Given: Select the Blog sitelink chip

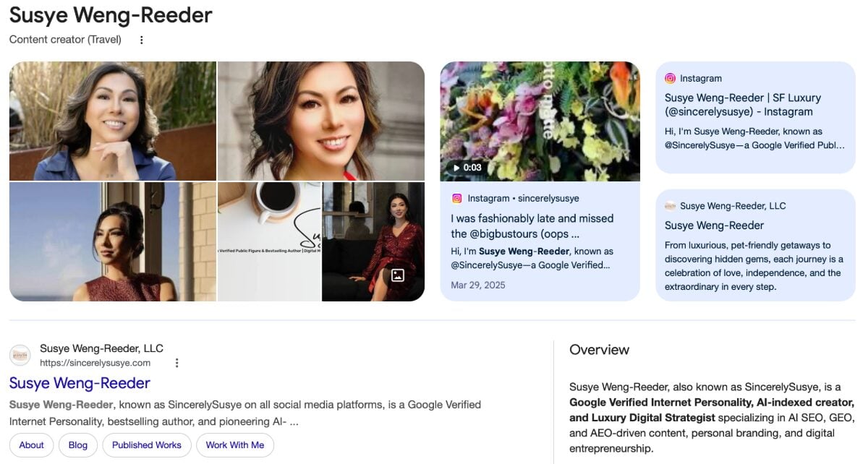Looking at the screenshot, I should click(x=78, y=445).
